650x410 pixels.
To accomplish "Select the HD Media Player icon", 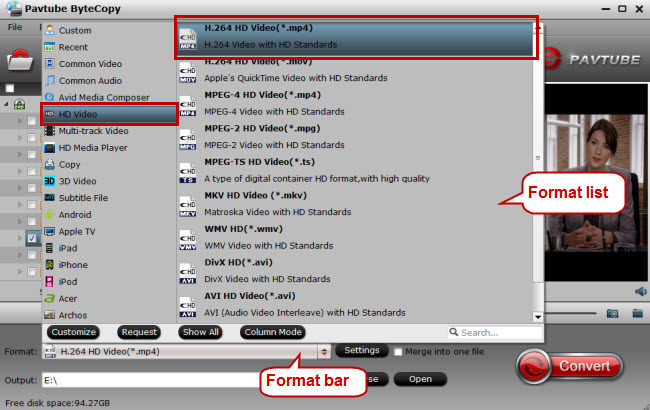I will pyautogui.click(x=50, y=148).
